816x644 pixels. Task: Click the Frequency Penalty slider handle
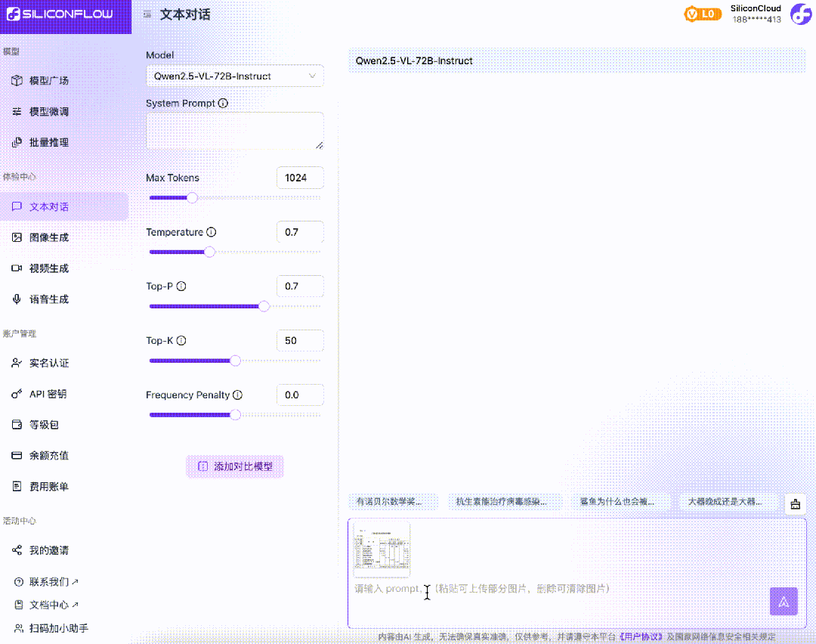tap(235, 415)
